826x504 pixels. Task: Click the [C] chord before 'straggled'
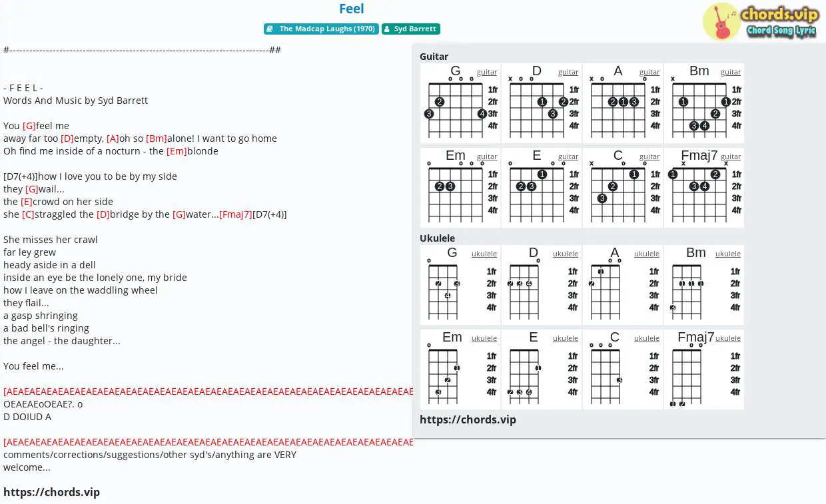(x=28, y=214)
